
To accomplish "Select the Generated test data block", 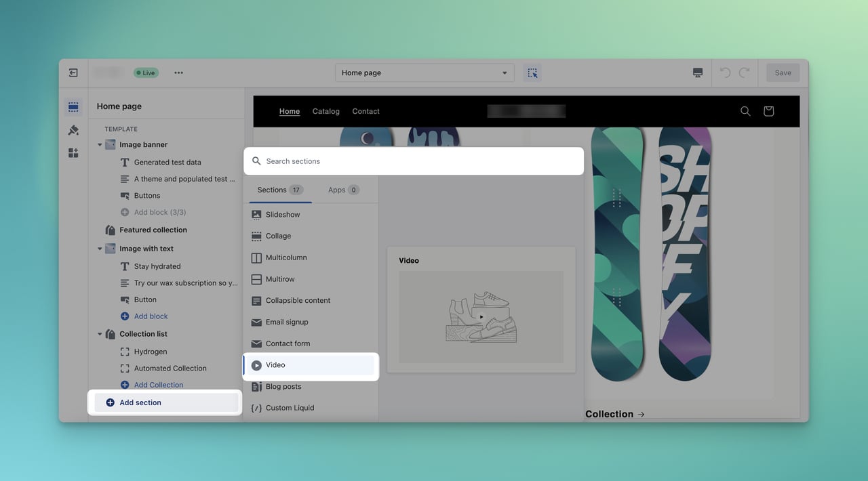I will point(167,163).
